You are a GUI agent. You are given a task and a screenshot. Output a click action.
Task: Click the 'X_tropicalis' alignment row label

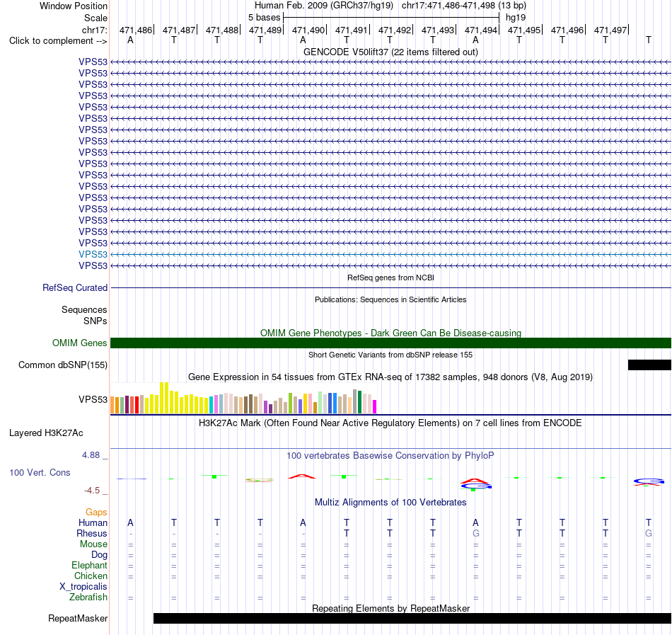coord(83,587)
